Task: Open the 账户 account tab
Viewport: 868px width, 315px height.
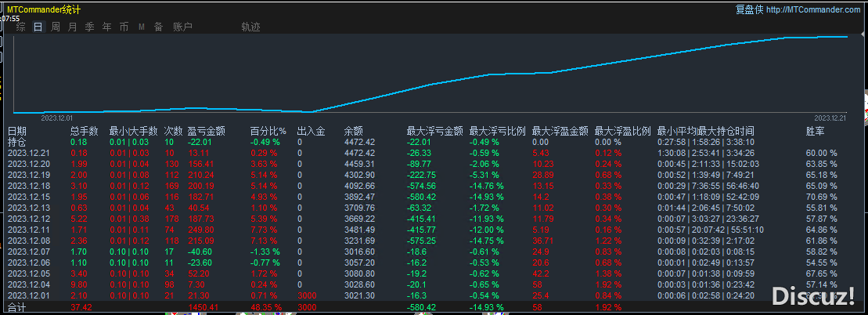Action: [182, 27]
